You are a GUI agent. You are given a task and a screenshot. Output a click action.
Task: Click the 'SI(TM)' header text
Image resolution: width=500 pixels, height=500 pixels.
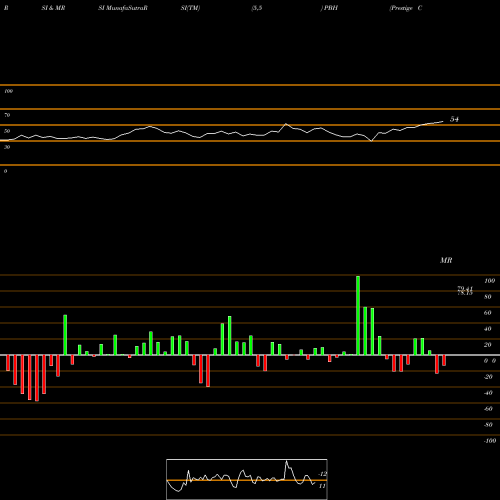click(x=190, y=8)
